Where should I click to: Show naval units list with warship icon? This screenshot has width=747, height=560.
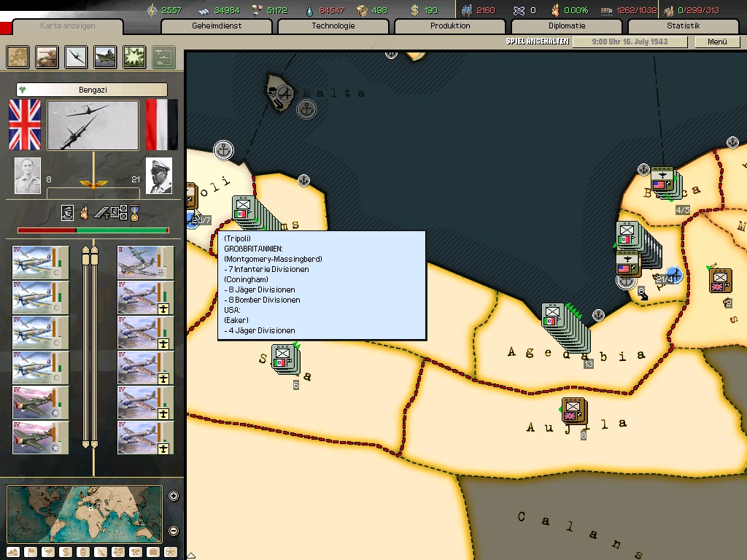tap(105, 57)
